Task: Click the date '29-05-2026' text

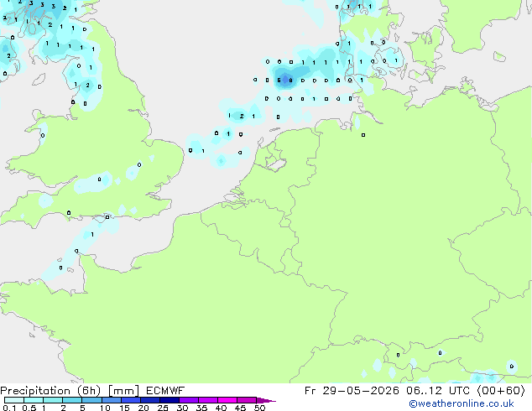Action: click(361, 391)
